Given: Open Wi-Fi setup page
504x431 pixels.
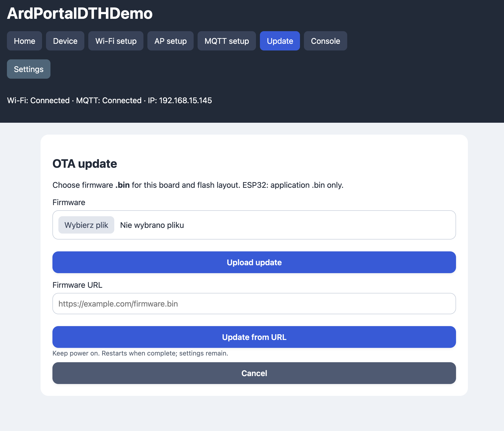Looking at the screenshot, I should 116,41.
